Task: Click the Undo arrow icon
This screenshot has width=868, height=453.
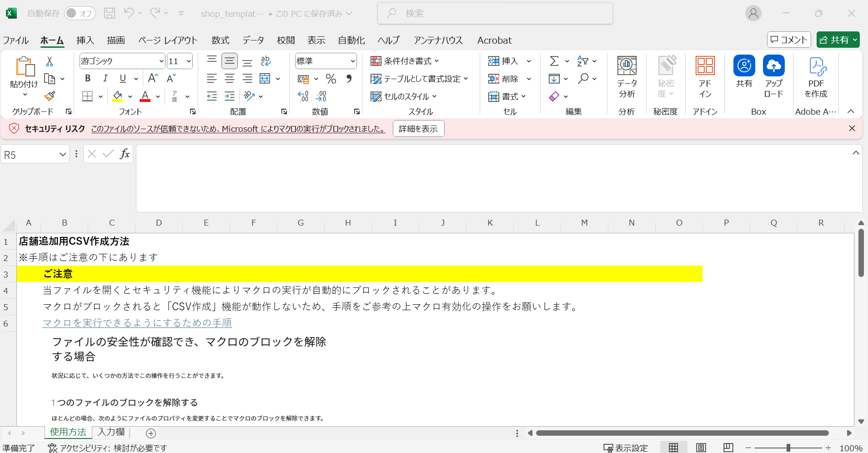Action: click(129, 13)
